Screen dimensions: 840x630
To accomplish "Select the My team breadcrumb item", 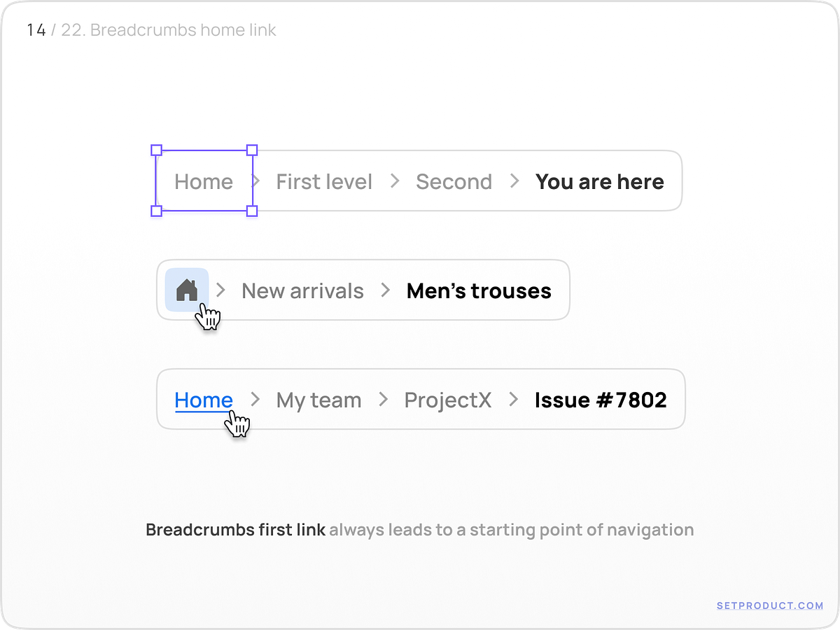I will (318, 399).
